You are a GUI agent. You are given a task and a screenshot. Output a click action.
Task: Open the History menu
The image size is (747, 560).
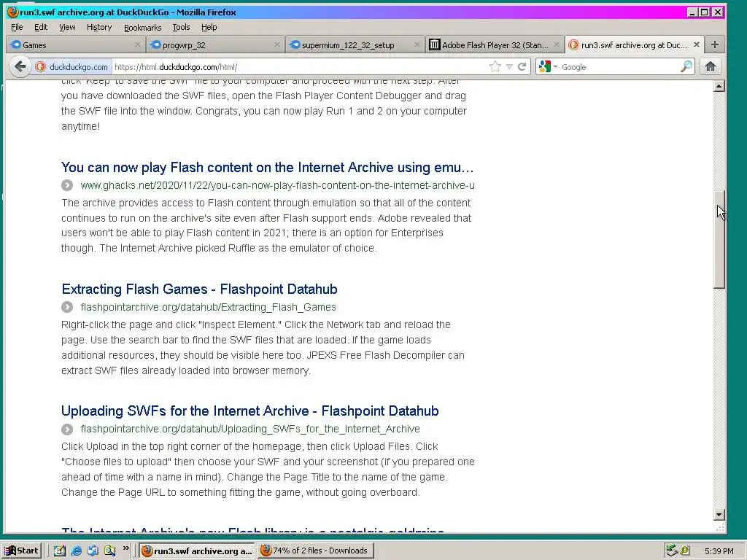(99, 27)
